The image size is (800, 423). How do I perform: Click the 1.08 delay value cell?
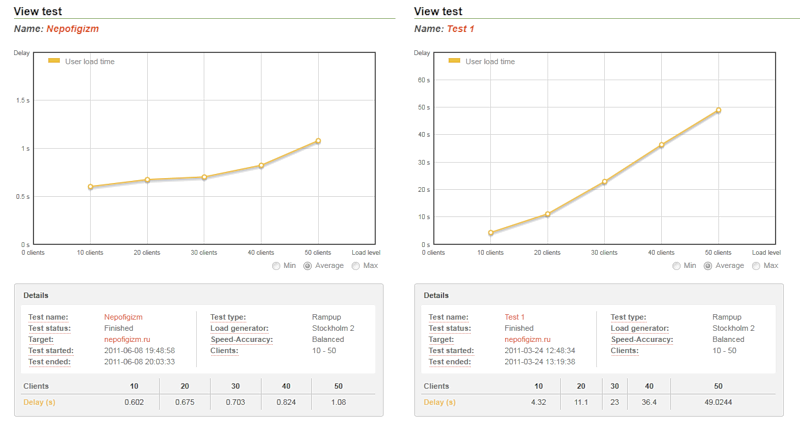pos(340,402)
